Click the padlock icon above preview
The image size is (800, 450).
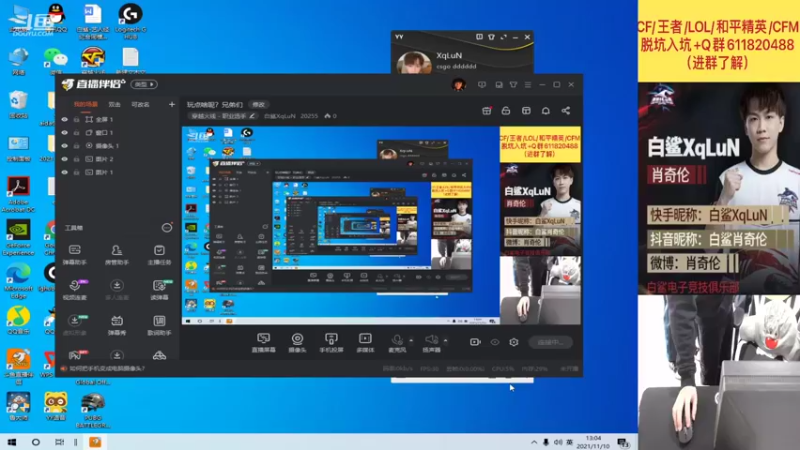coord(506,111)
